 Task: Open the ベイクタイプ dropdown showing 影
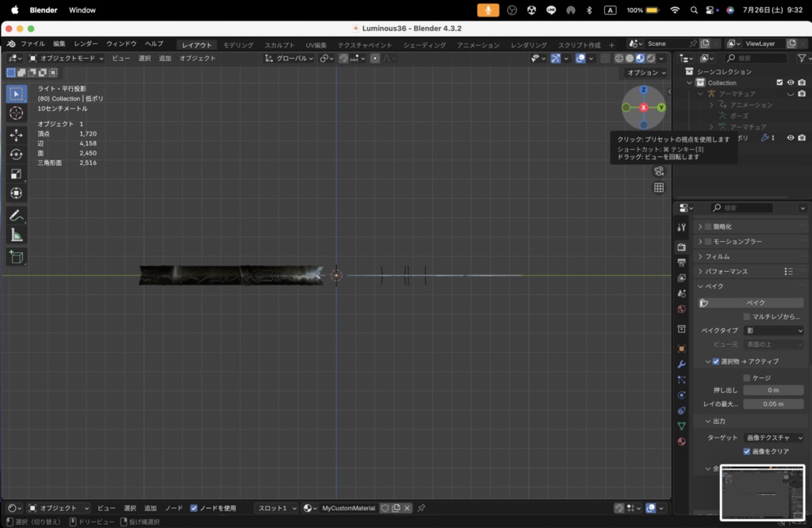coord(774,331)
